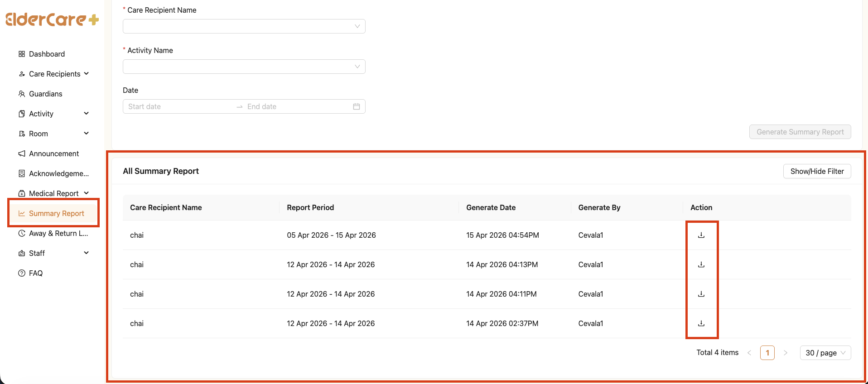
Task: Download report generated at 04:13PM
Action: pos(701,264)
